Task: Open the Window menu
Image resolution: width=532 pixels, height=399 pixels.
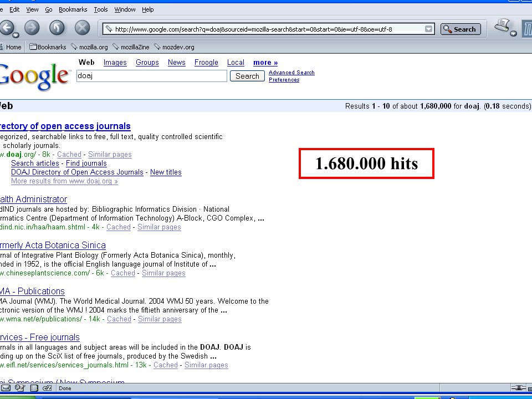Action: 125,9
